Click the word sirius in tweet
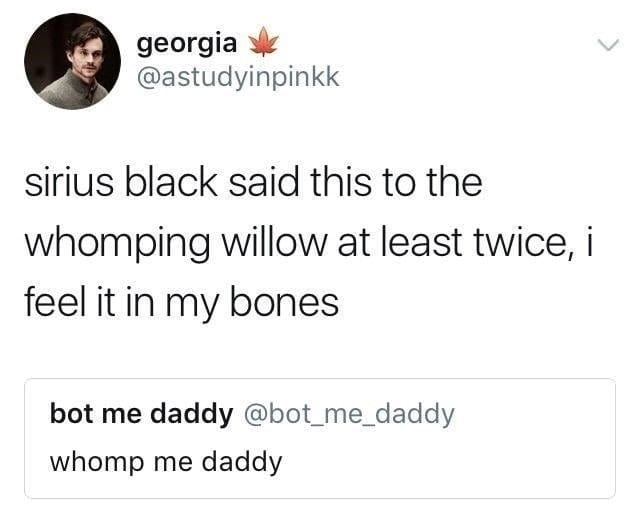The width and height of the screenshot is (640, 514). coord(69,182)
